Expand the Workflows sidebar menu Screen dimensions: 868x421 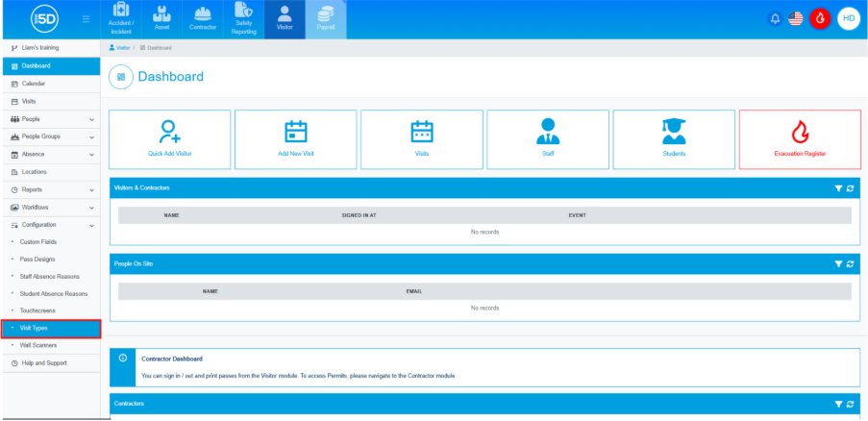(x=52, y=208)
